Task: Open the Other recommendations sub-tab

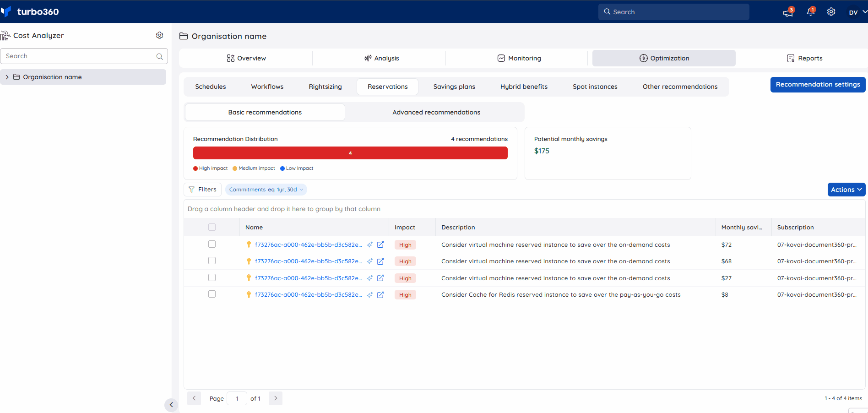Action: (680, 87)
